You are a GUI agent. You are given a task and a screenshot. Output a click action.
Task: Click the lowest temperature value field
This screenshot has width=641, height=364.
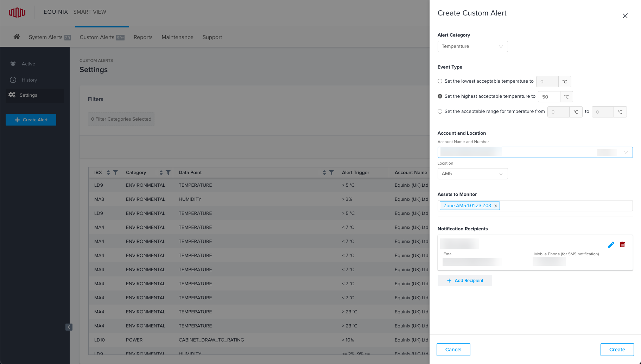click(547, 82)
